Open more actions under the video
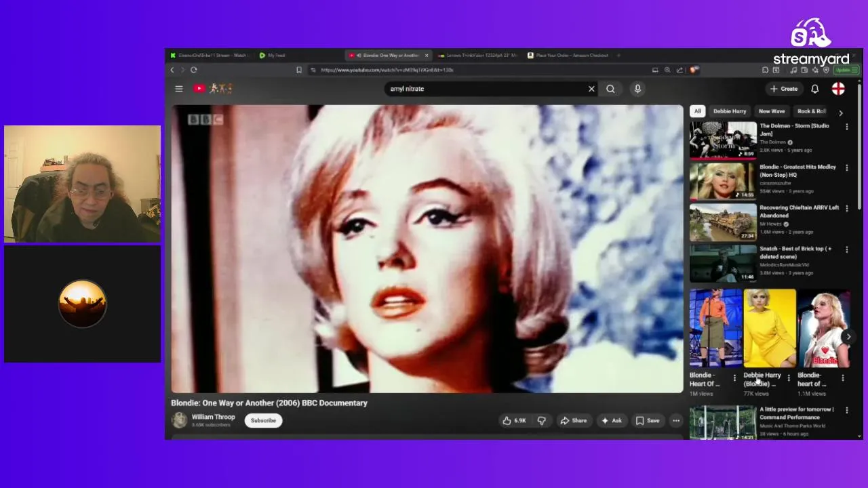This screenshot has width=868, height=488. (x=676, y=420)
